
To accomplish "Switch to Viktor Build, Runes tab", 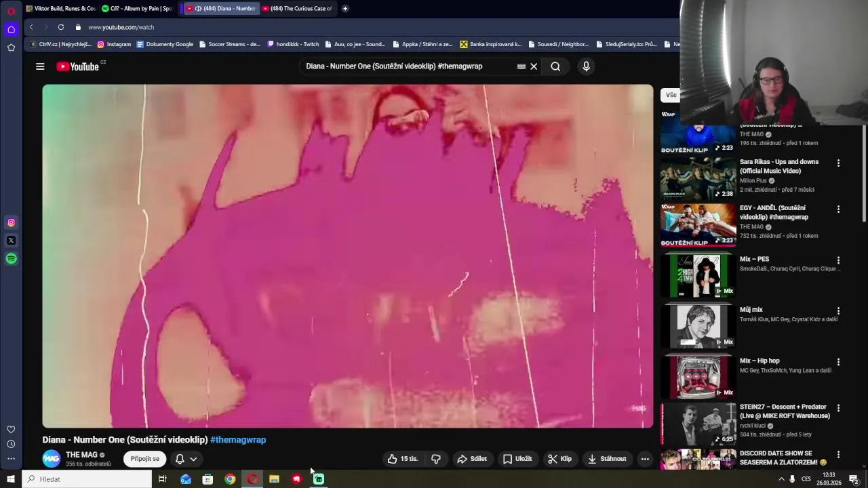I will (x=61, y=8).
